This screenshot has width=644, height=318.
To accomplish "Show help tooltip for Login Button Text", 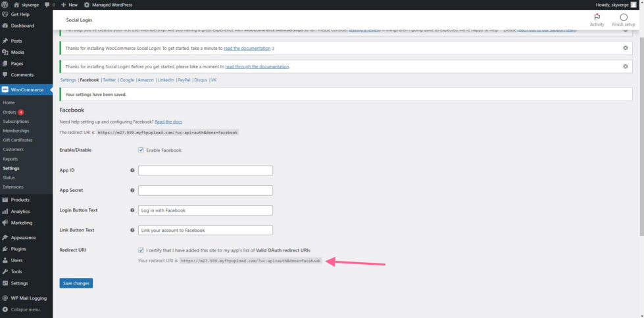I will click(x=132, y=210).
